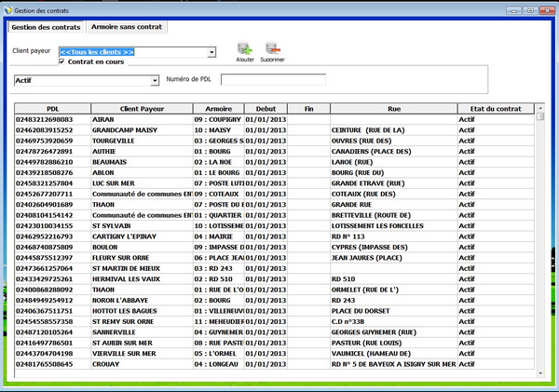
Task: Switch to Gestion des contrats tab
Action: pyautogui.click(x=46, y=27)
